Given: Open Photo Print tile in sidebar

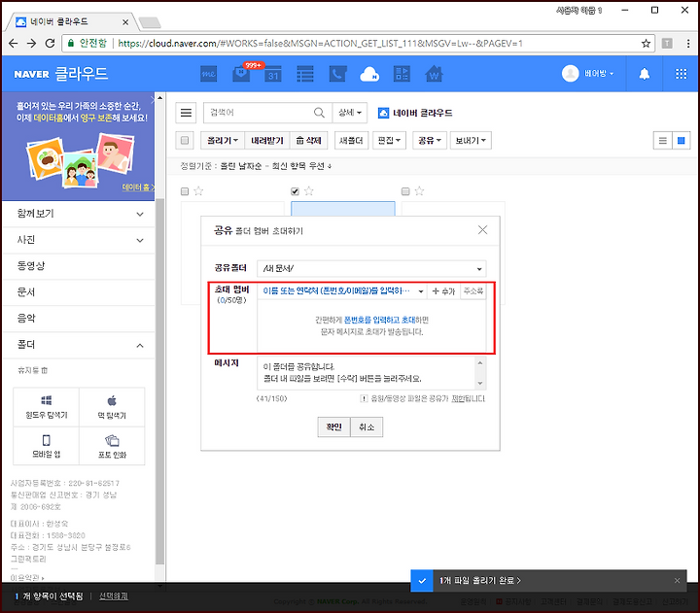Looking at the screenshot, I should (112, 446).
